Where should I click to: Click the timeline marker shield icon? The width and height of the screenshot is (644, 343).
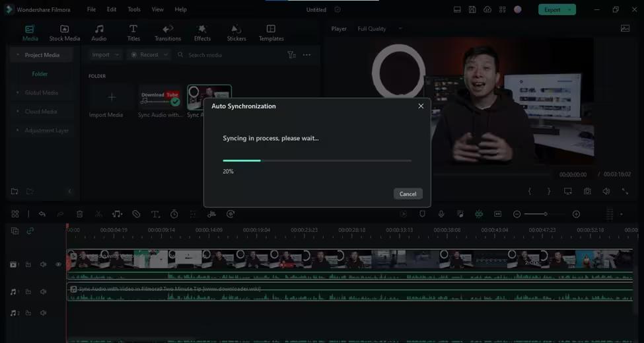click(422, 214)
